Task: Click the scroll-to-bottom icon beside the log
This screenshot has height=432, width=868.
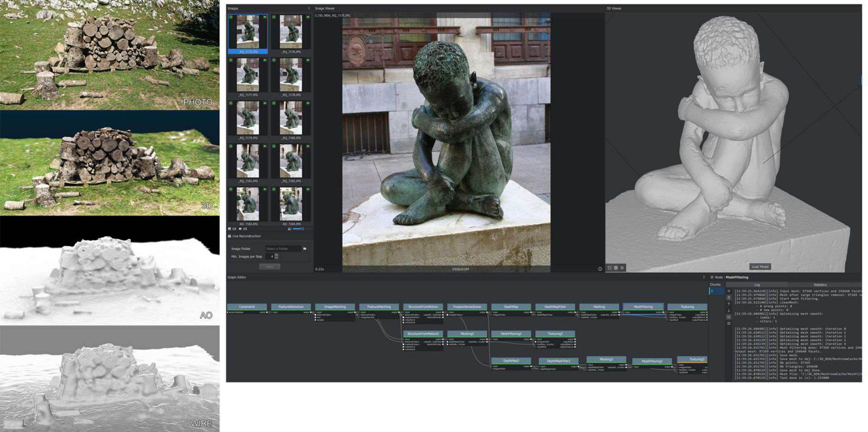Action: (x=729, y=310)
